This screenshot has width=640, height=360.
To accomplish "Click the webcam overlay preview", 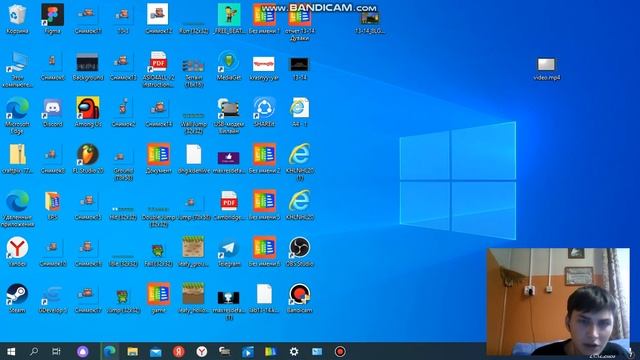I will (x=558, y=302).
